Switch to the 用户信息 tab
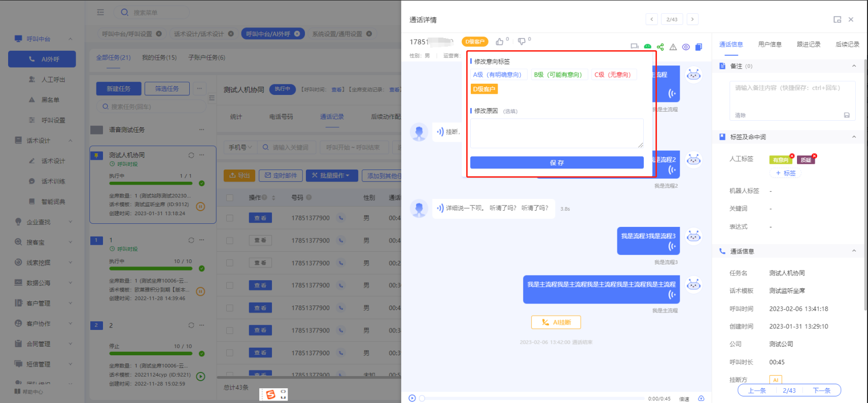This screenshot has height=403, width=868. pos(770,45)
